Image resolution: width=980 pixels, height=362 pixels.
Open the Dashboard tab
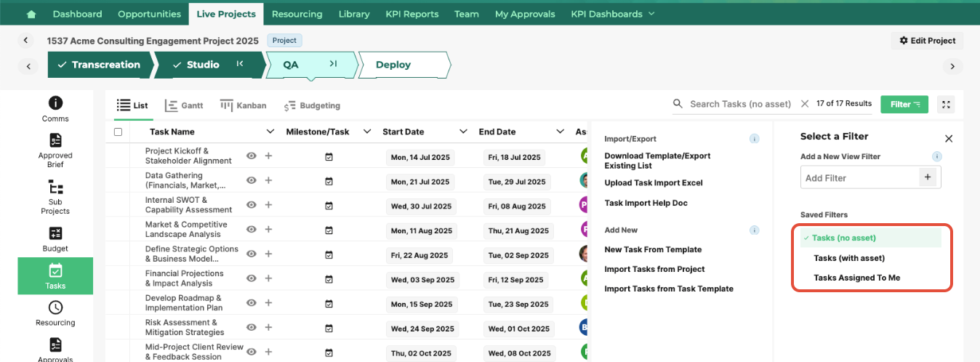77,14
